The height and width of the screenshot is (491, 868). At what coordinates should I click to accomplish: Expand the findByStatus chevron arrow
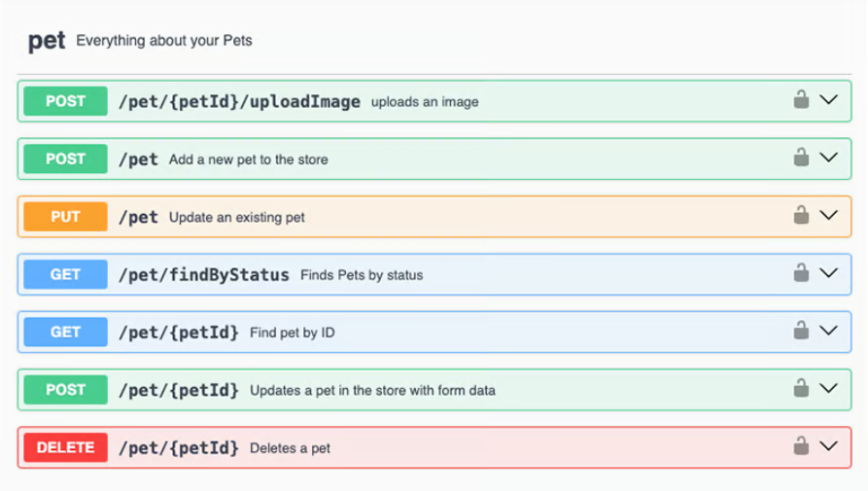pyautogui.click(x=828, y=273)
